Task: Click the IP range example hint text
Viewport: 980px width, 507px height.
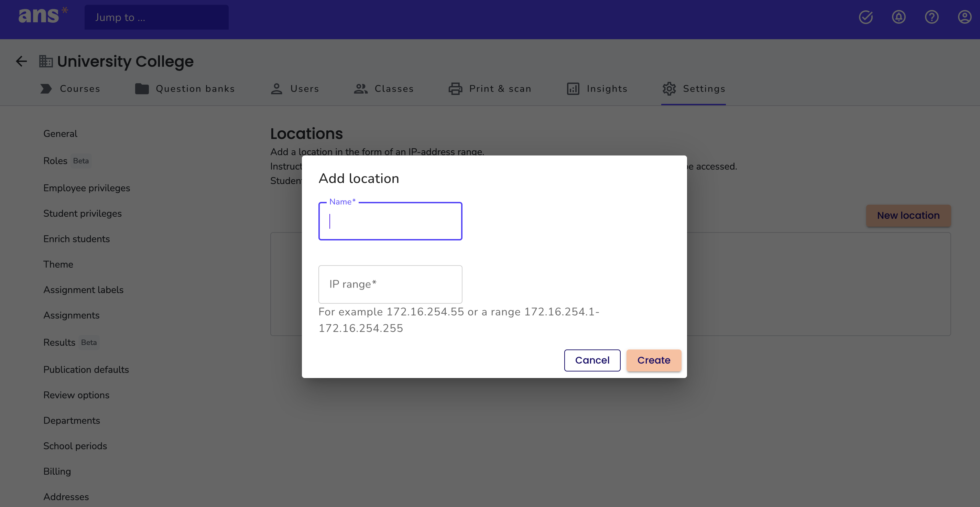Action: click(459, 320)
